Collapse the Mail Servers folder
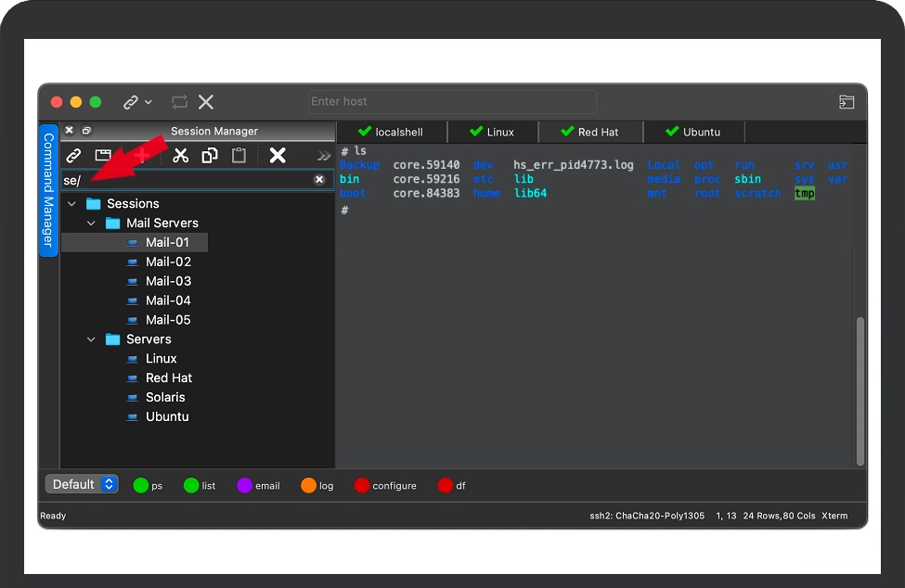The height and width of the screenshot is (588, 905). [x=91, y=224]
